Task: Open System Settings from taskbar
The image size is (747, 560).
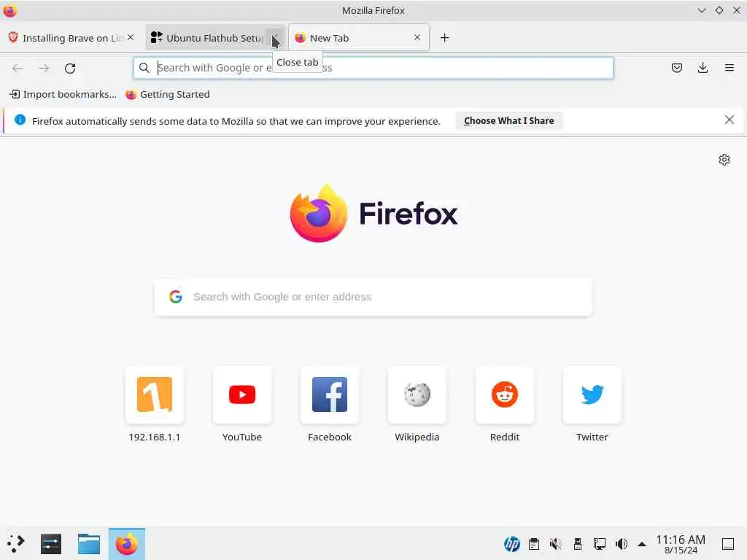Action: (x=51, y=544)
